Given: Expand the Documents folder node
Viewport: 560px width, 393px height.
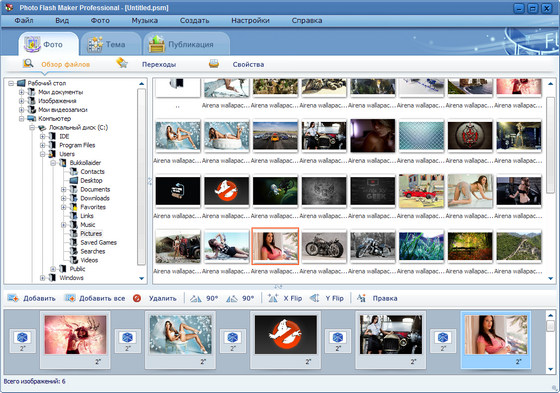Looking at the screenshot, I should tap(64, 189).
